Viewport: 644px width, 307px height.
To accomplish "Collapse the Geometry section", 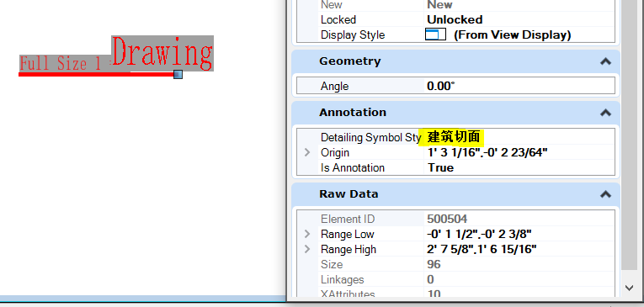I will (x=605, y=61).
